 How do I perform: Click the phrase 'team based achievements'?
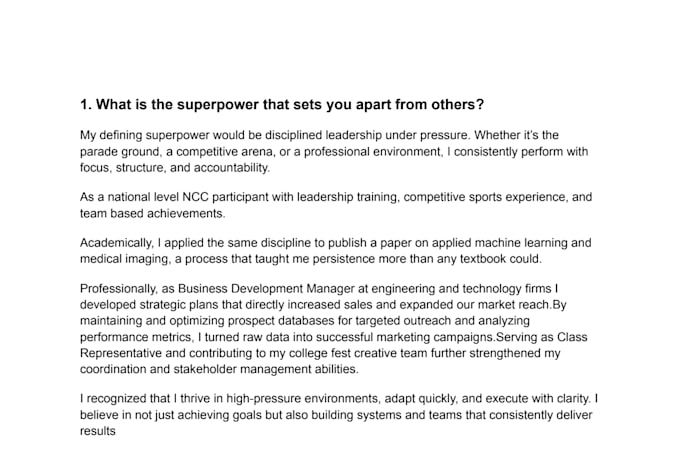[151, 213]
